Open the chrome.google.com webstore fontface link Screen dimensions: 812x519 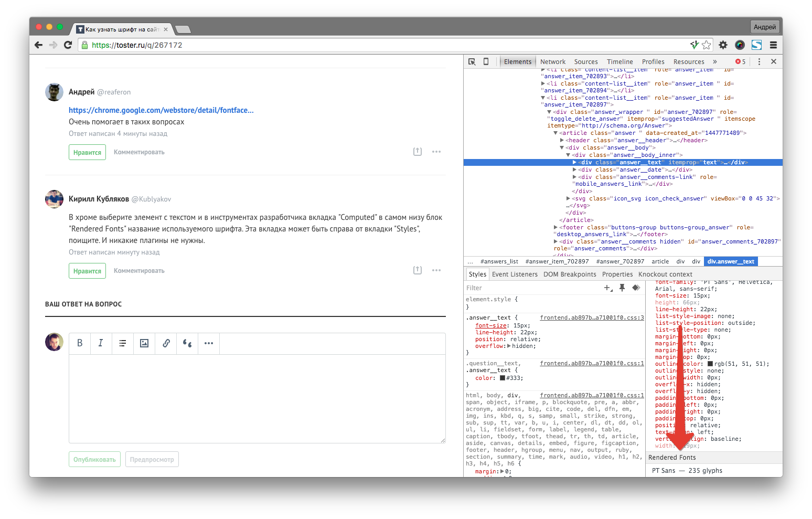pyautogui.click(x=161, y=110)
